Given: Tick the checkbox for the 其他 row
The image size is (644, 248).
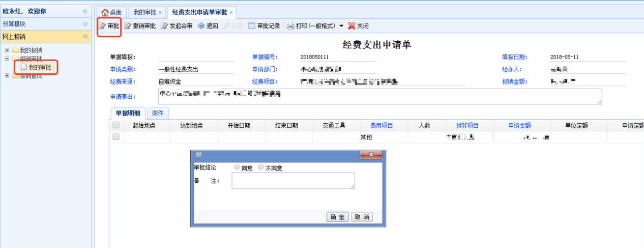Looking at the screenshot, I should point(116,137).
